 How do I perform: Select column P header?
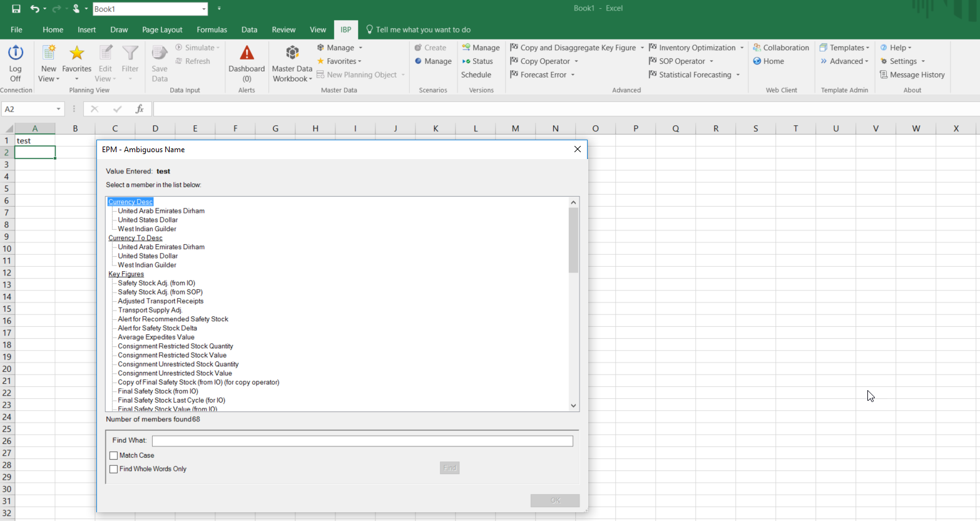click(636, 128)
